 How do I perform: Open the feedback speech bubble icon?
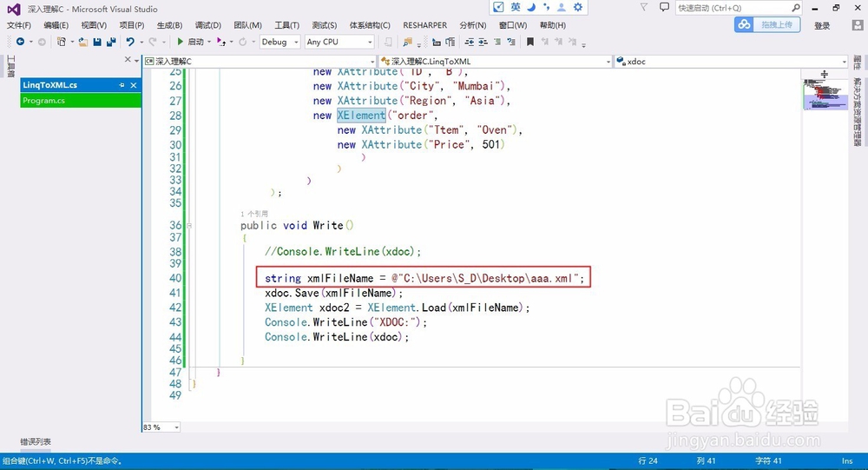click(664, 8)
